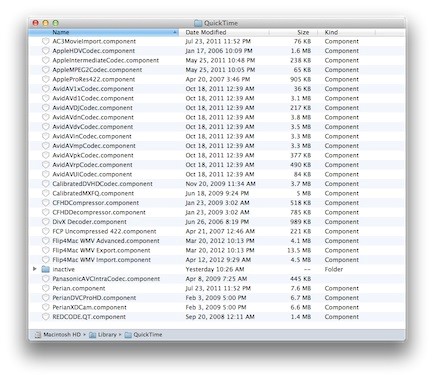Viewport: 434px width, 380px height.
Task: Select PerianDVCProHD.component file name
Action: pyautogui.click(x=94, y=298)
